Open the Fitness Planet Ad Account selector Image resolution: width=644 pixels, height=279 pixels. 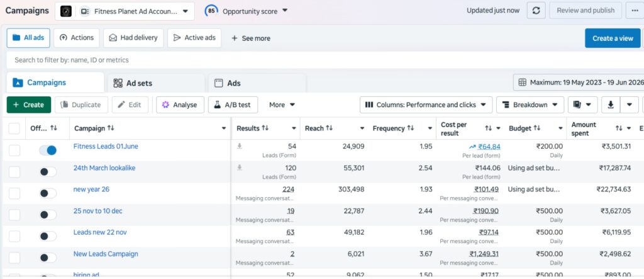coord(125,11)
